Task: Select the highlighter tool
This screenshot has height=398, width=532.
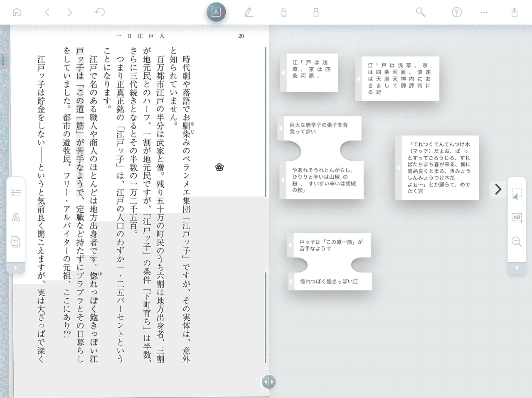Action: 283,12
